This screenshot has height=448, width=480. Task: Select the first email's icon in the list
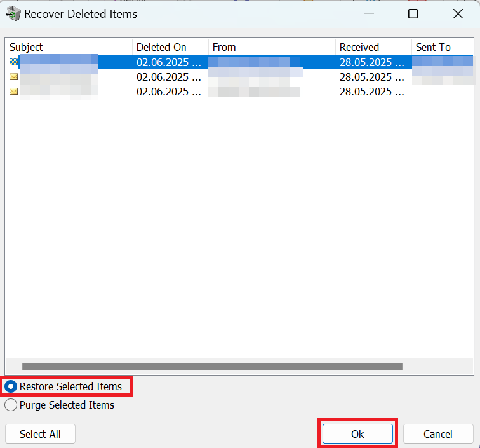click(x=13, y=62)
